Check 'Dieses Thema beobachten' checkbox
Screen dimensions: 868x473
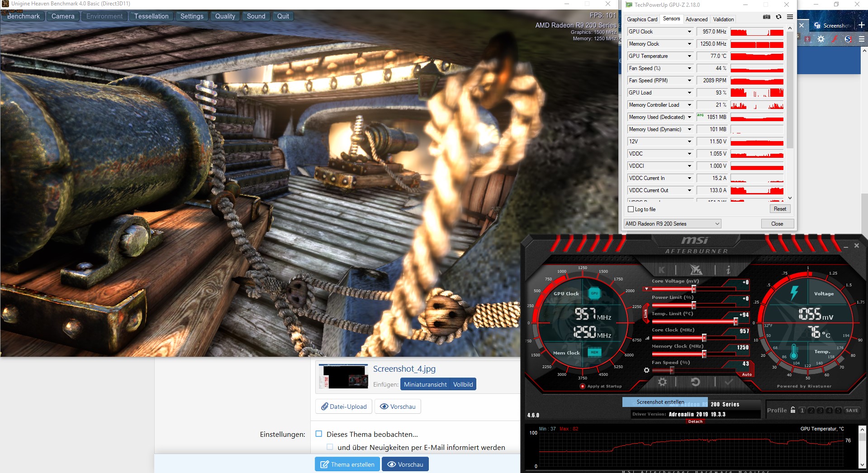click(x=319, y=434)
